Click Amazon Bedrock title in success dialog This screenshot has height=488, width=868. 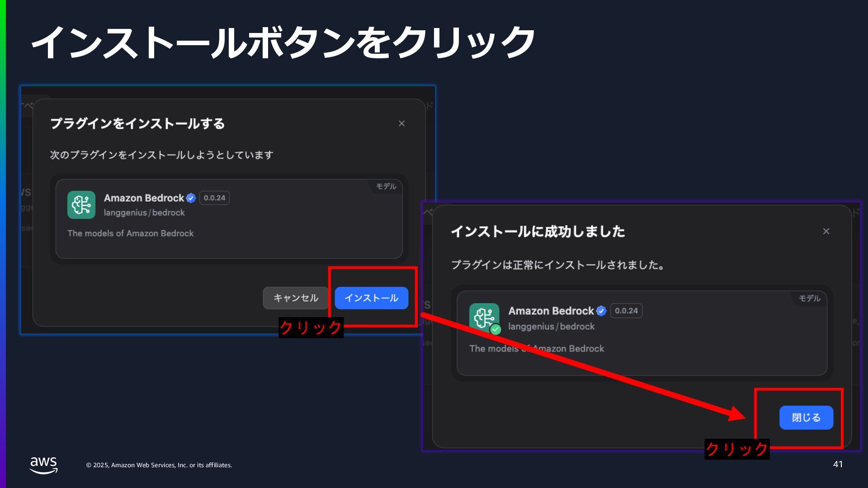(x=551, y=311)
